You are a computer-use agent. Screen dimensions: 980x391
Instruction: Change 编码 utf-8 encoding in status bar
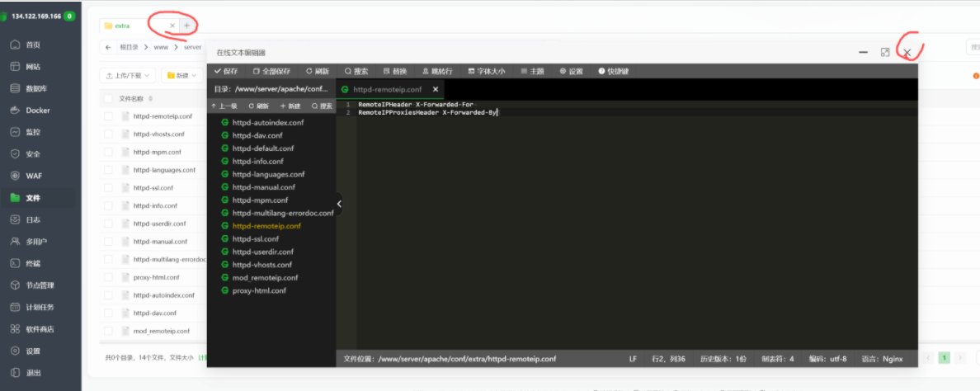pos(827,359)
